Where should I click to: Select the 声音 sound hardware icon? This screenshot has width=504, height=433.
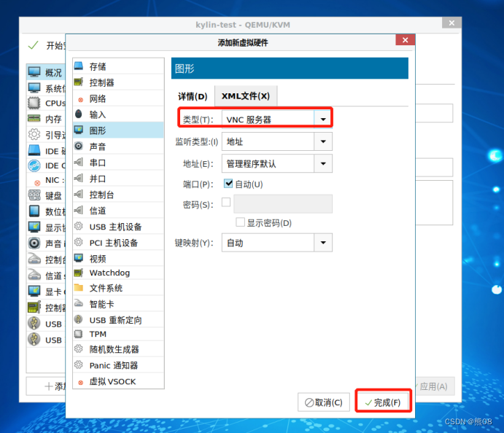pos(79,147)
